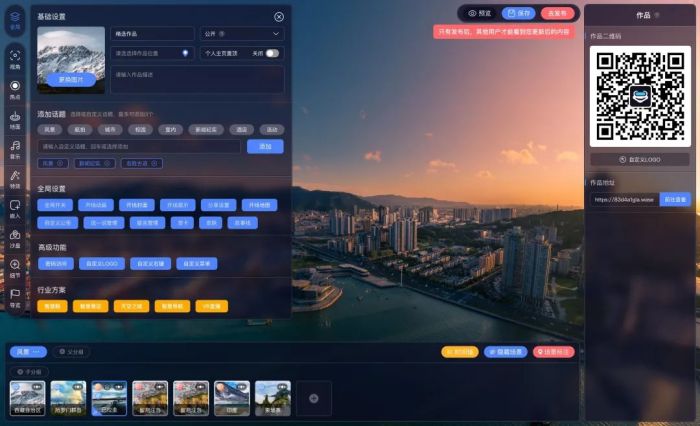Click the 父分组 parent group tab
700x426 pixels.
(72, 352)
